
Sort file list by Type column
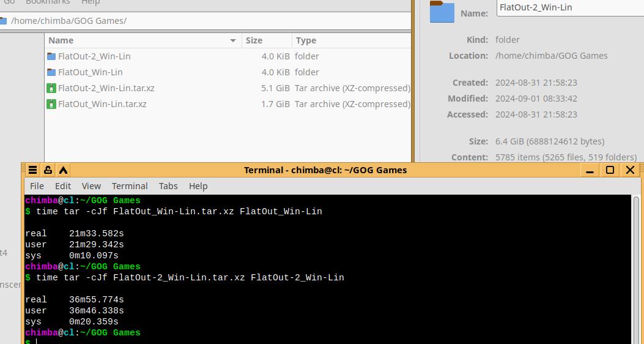click(x=351, y=40)
